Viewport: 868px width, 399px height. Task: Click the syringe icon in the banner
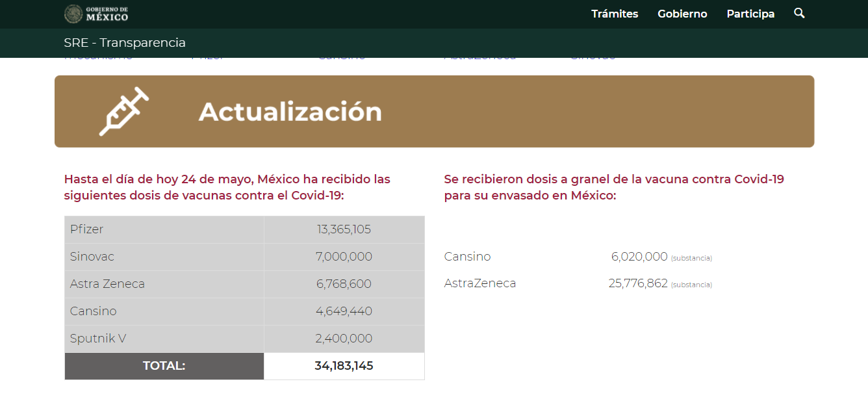pos(123,111)
